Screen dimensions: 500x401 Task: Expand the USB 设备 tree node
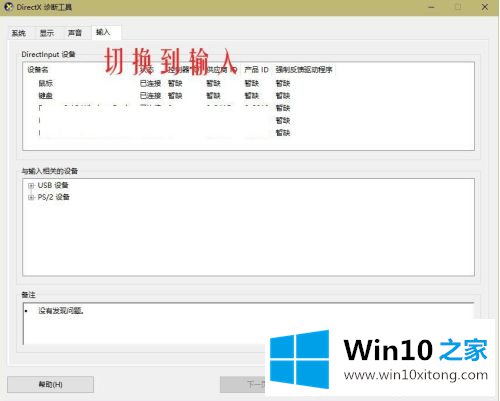point(31,186)
